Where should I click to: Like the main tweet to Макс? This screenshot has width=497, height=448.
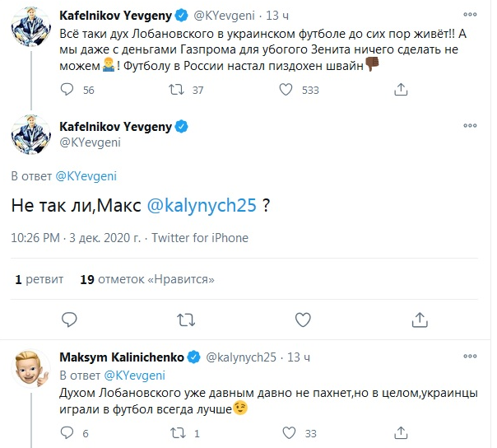pyautogui.click(x=304, y=319)
